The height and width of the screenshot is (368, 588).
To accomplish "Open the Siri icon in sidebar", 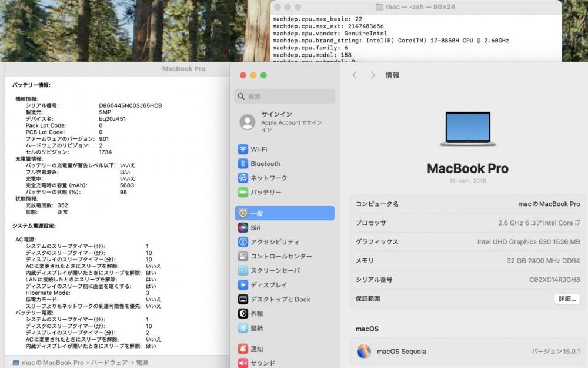I will pos(243,227).
